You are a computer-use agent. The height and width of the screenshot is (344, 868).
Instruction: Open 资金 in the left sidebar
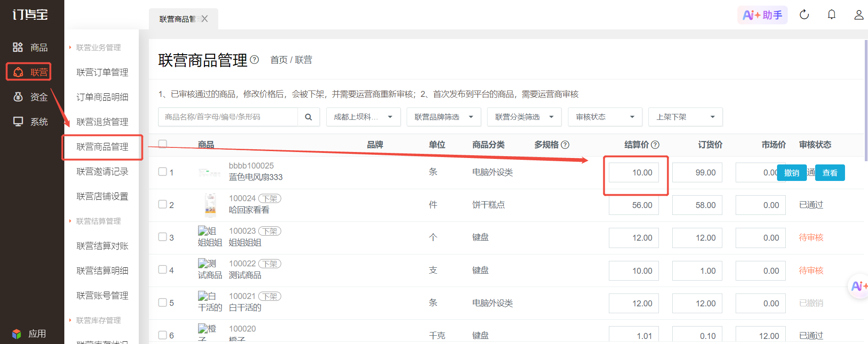point(30,97)
